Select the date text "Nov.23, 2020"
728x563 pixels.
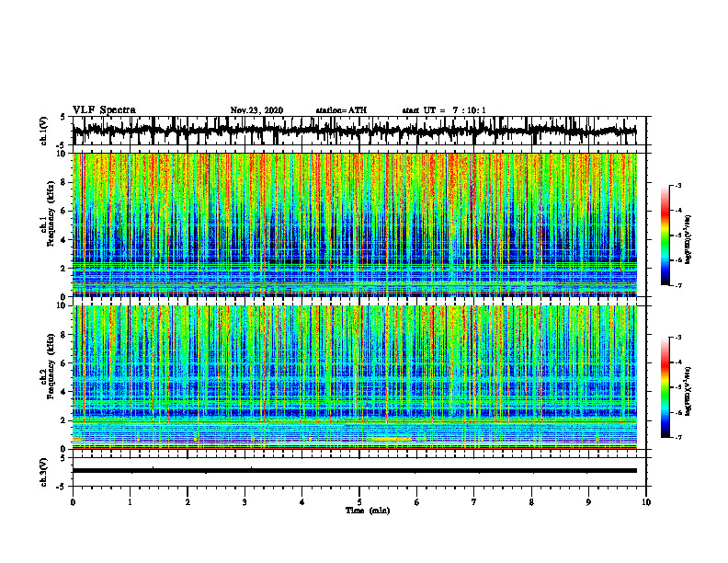click(256, 110)
